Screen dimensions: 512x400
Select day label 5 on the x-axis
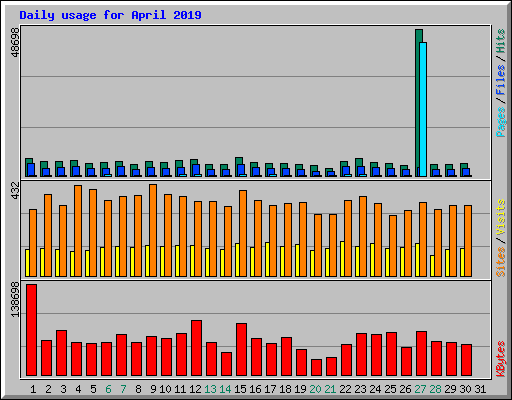[93, 389]
